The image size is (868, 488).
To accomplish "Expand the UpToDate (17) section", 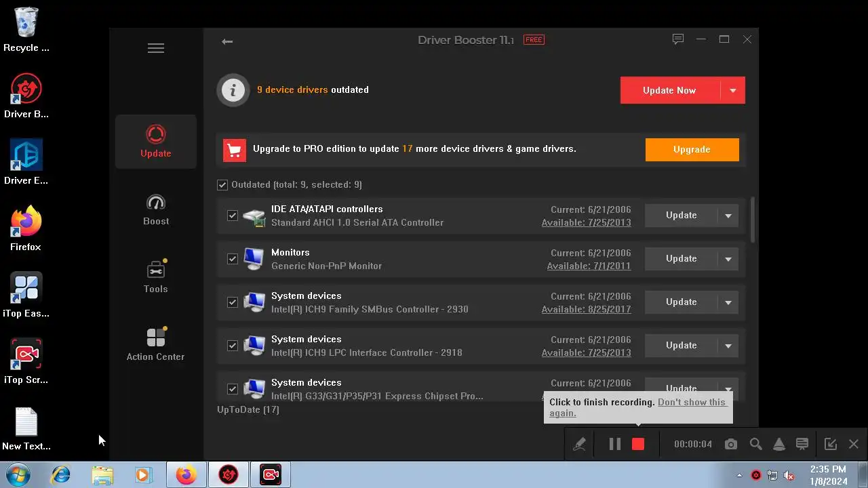I will 248,409.
